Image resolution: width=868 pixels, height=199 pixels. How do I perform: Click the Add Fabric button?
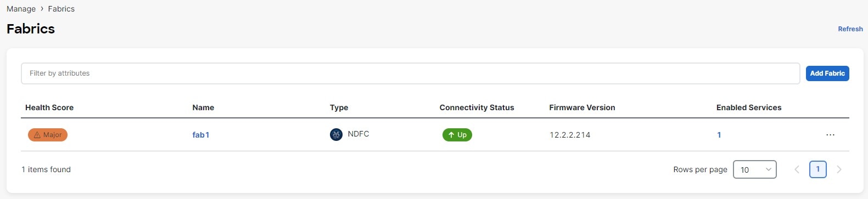click(827, 73)
